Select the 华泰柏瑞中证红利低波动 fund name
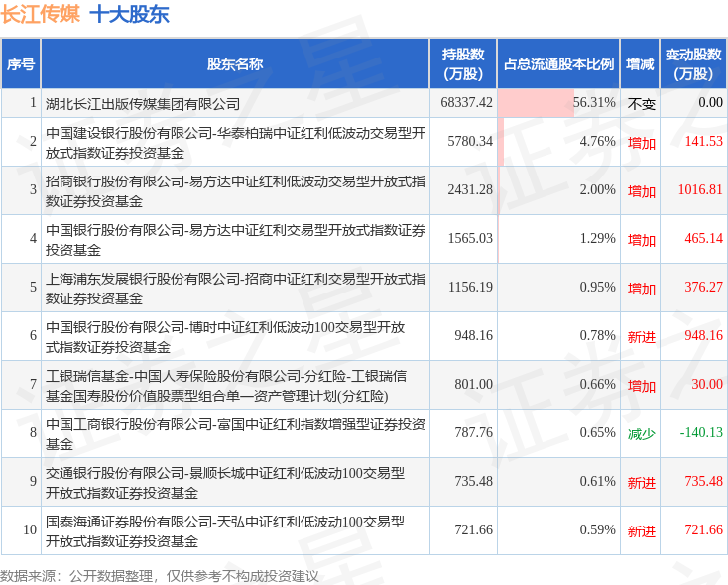 [235, 143]
